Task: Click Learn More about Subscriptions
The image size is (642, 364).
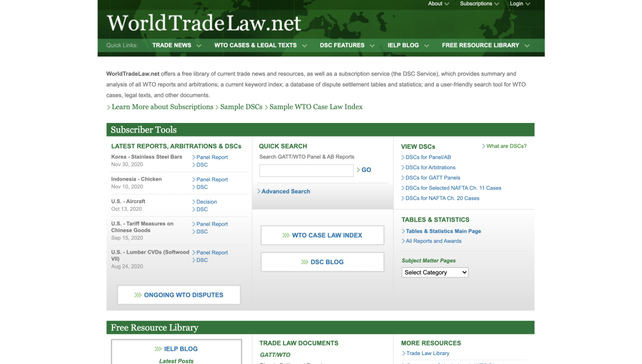Action: tap(162, 107)
